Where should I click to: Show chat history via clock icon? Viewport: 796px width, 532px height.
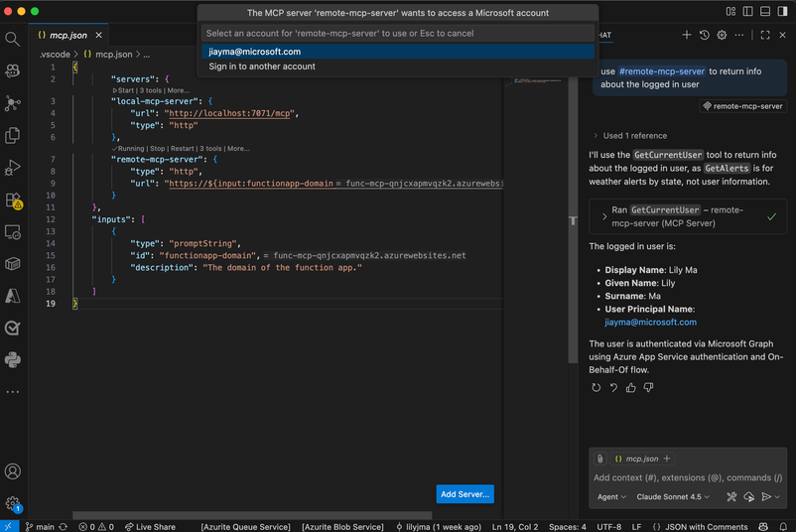(x=704, y=35)
